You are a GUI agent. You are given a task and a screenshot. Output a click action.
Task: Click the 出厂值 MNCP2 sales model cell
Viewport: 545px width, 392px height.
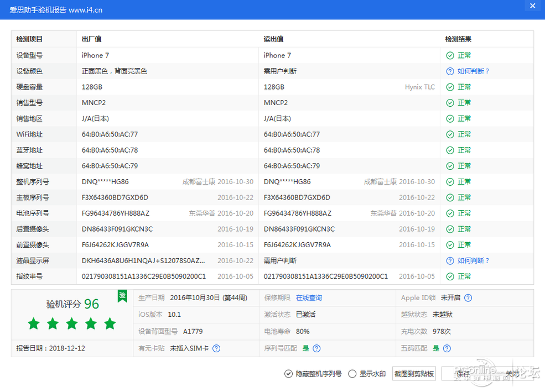(x=94, y=103)
